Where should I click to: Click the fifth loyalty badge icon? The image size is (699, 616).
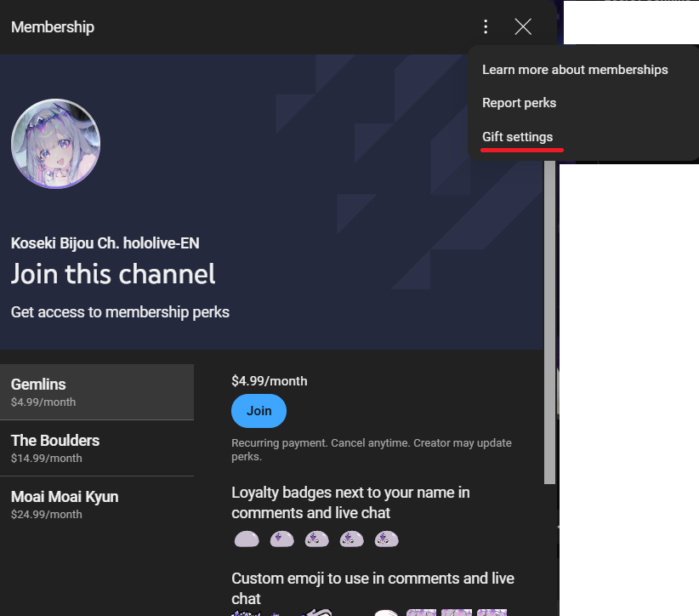[386, 539]
